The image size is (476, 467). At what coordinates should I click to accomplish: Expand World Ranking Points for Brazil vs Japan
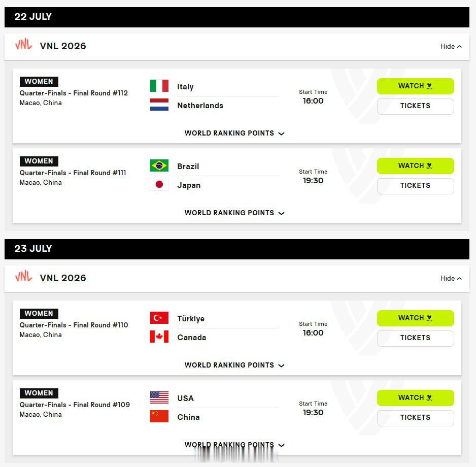pyautogui.click(x=234, y=213)
